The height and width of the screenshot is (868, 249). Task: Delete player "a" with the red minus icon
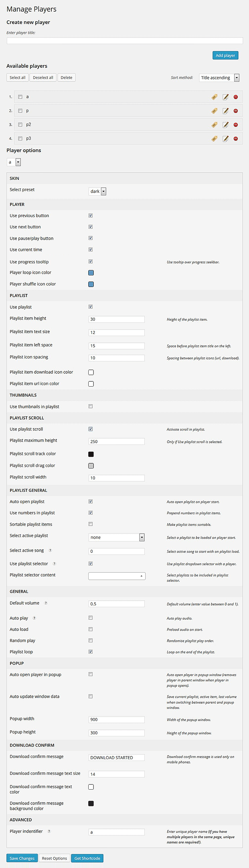coord(236,97)
